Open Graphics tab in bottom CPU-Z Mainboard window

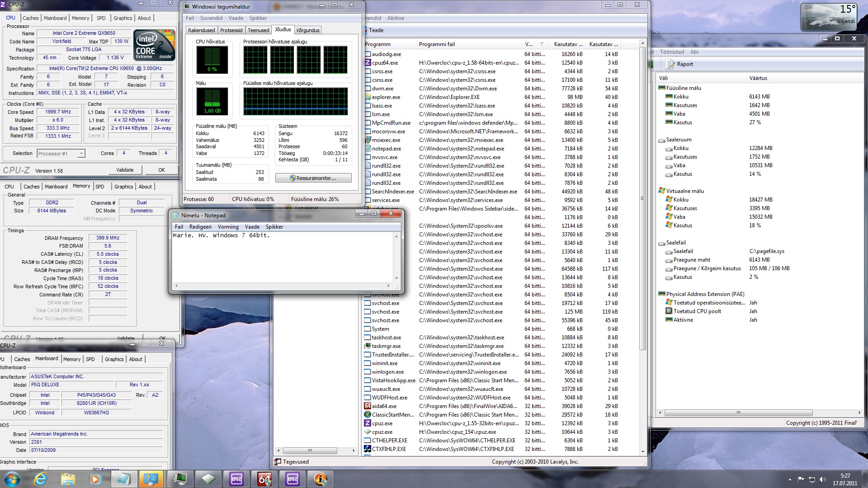pos(114,359)
